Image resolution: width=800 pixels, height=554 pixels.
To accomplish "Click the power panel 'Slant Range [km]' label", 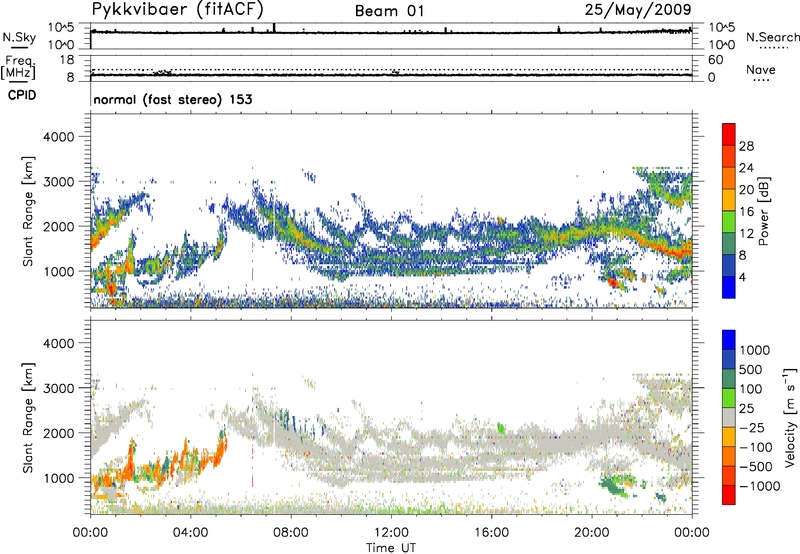I will (x=28, y=211).
